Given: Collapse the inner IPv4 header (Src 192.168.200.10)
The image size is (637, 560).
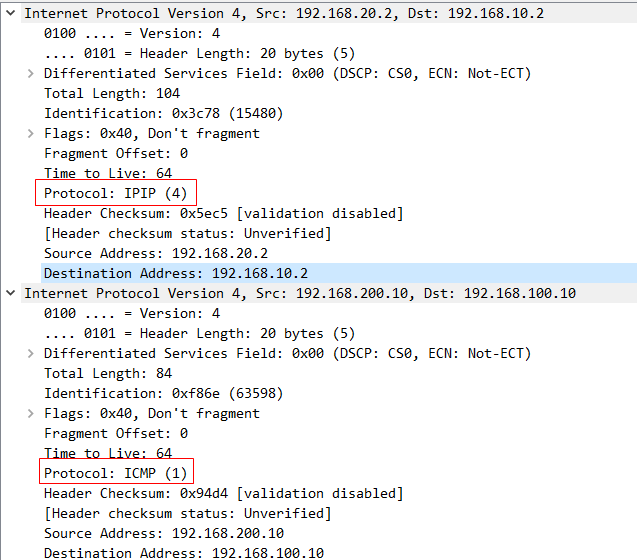Looking at the screenshot, I should (11, 293).
